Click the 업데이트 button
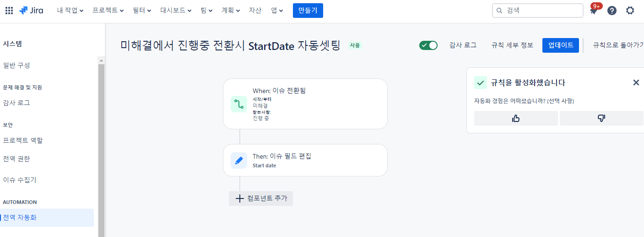 click(561, 45)
